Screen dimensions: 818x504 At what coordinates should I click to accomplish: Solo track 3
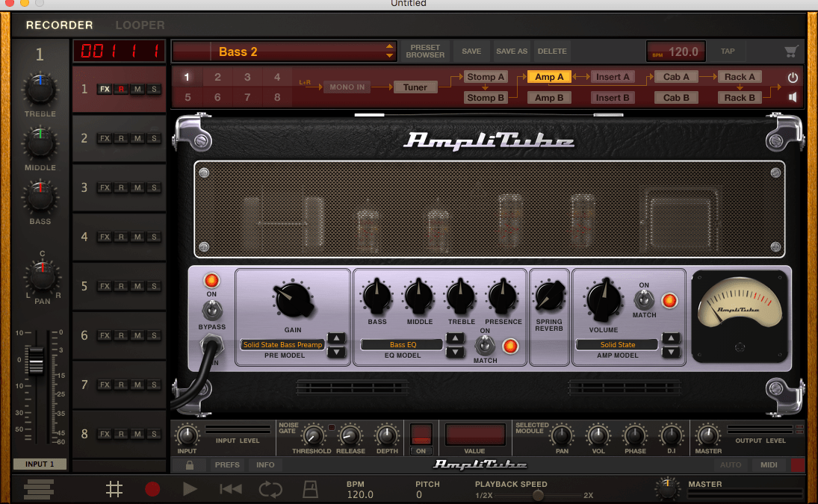154,187
